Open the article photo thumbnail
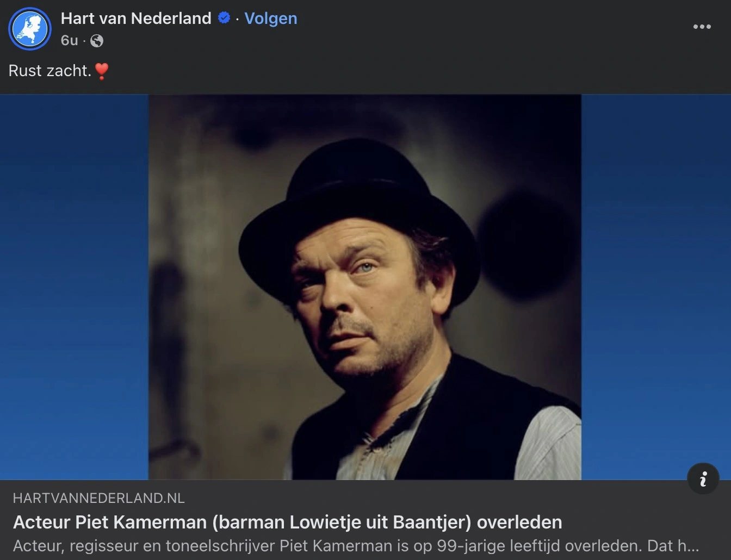Screen dimensions: 731x560 point(365,287)
